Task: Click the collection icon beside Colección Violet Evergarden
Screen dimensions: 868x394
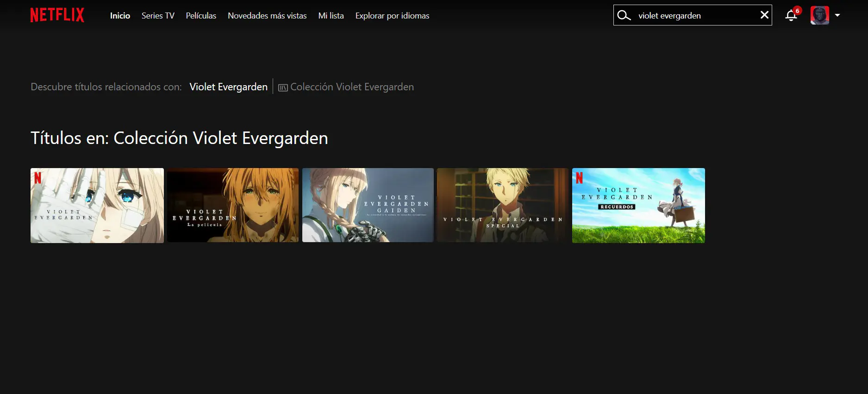Action: [283, 88]
